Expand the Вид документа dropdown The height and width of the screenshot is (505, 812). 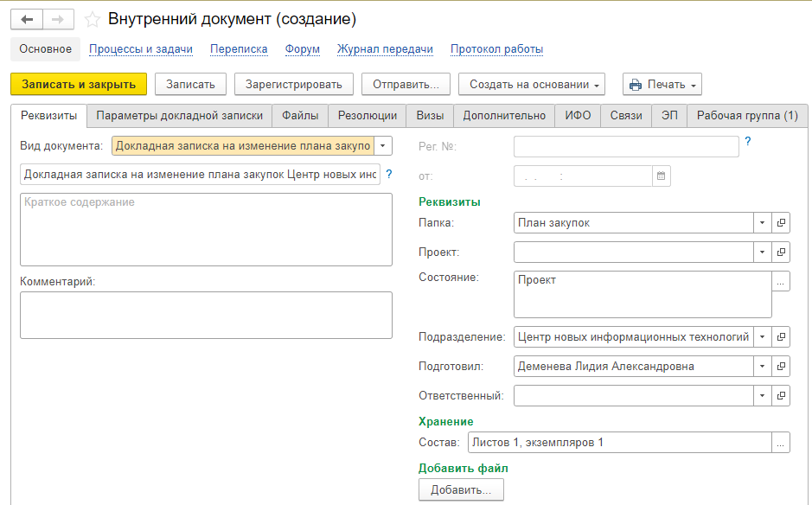click(x=383, y=146)
